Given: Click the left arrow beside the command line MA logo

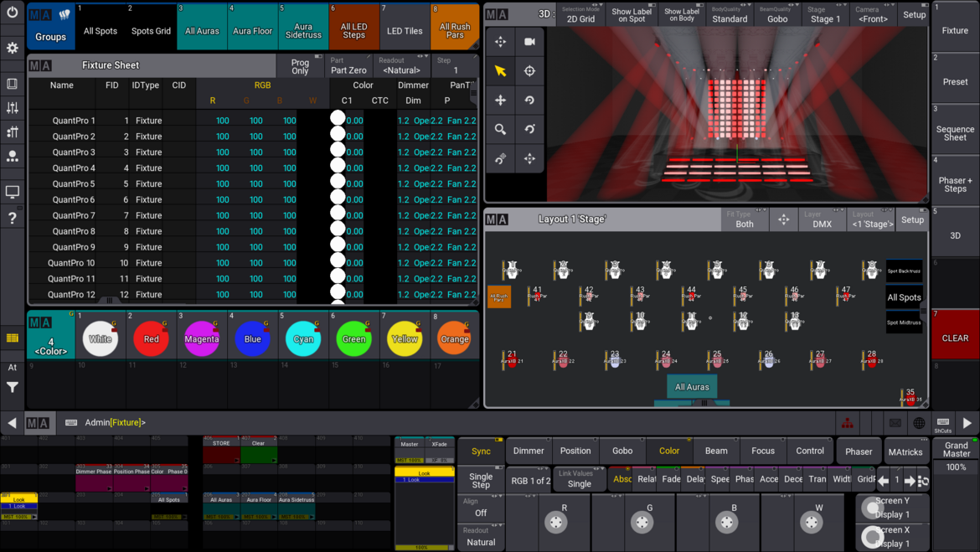Looking at the screenshot, I should click(x=12, y=423).
